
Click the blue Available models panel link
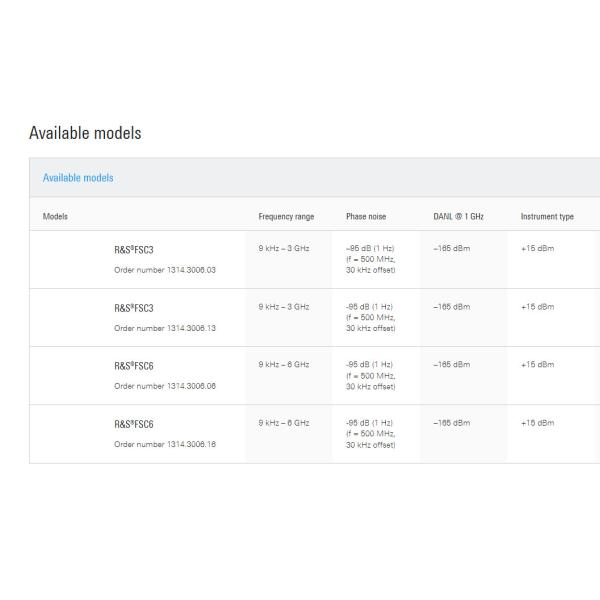(x=78, y=178)
